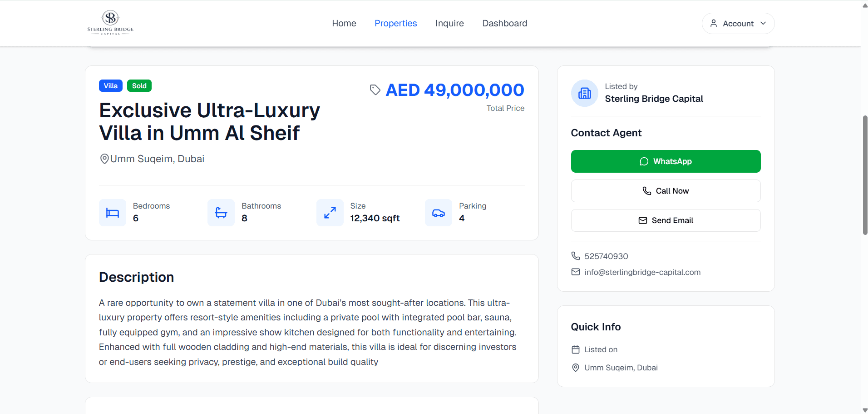Go to the Home page
Image resolution: width=868 pixels, height=414 pixels.
344,24
